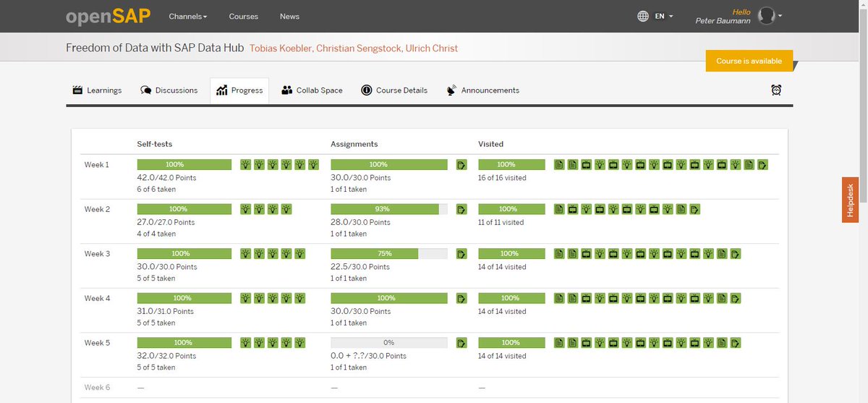868x403 pixels.
Task: Click the Assignments column header
Action: pyautogui.click(x=354, y=144)
